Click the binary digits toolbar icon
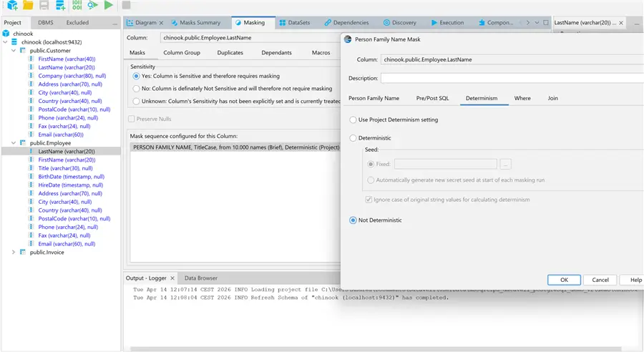The image size is (644, 352). (77, 5)
